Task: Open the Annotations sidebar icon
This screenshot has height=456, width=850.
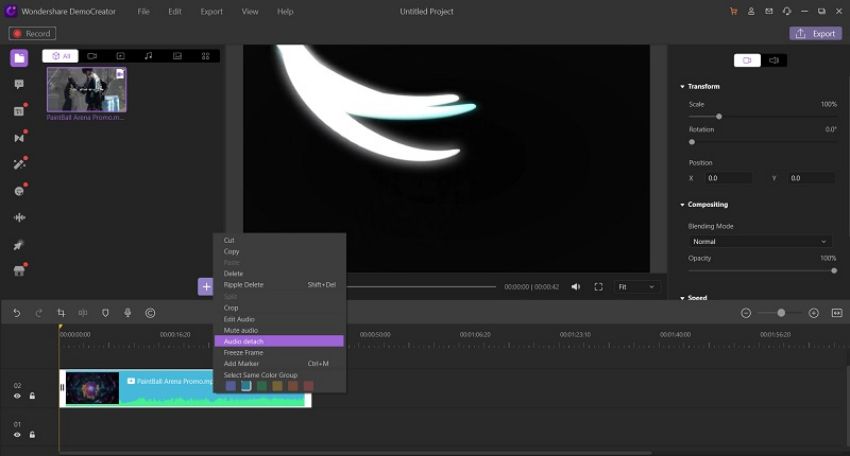Action: 19,84
